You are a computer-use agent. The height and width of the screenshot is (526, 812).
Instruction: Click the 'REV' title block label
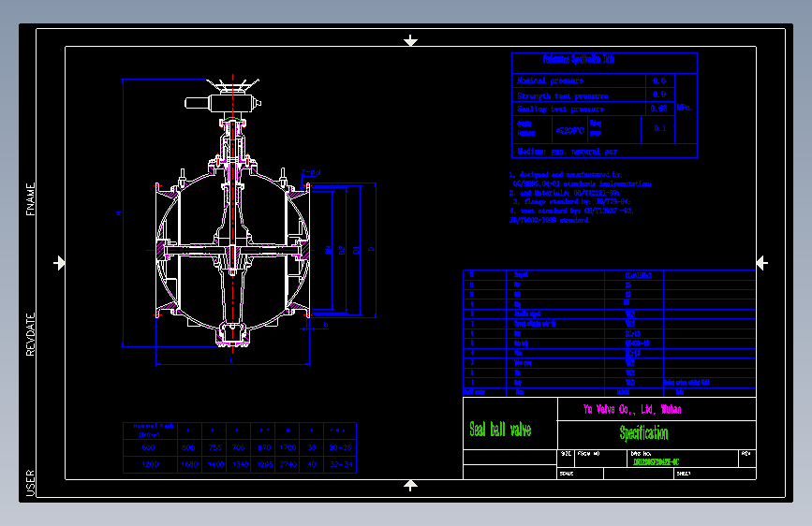pyautogui.click(x=746, y=454)
